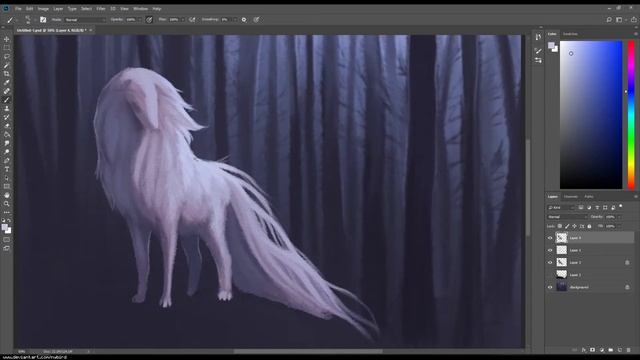Open layer Opacity dropdown in Layers panel
This screenshot has width=640, height=360.
pyautogui.click(x=619, y=217)
